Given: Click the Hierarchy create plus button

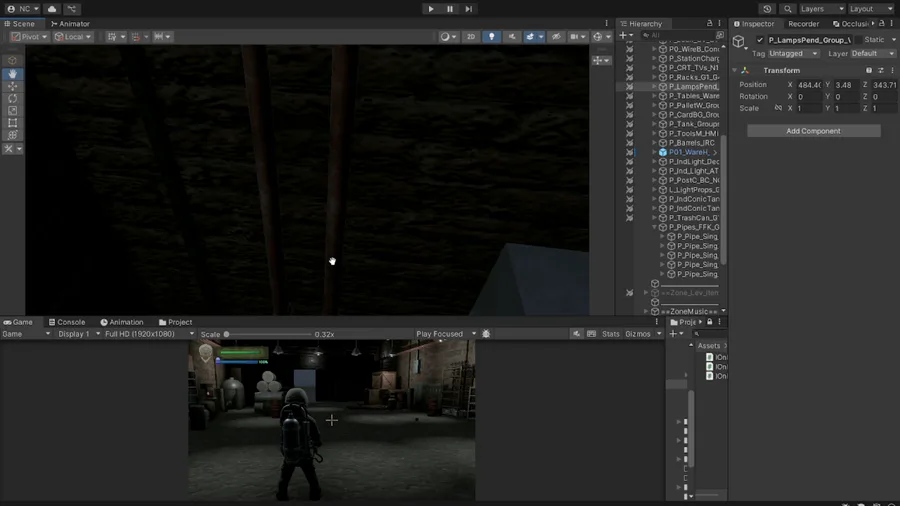Looking at the screenshot, I should tap(623, 36).
